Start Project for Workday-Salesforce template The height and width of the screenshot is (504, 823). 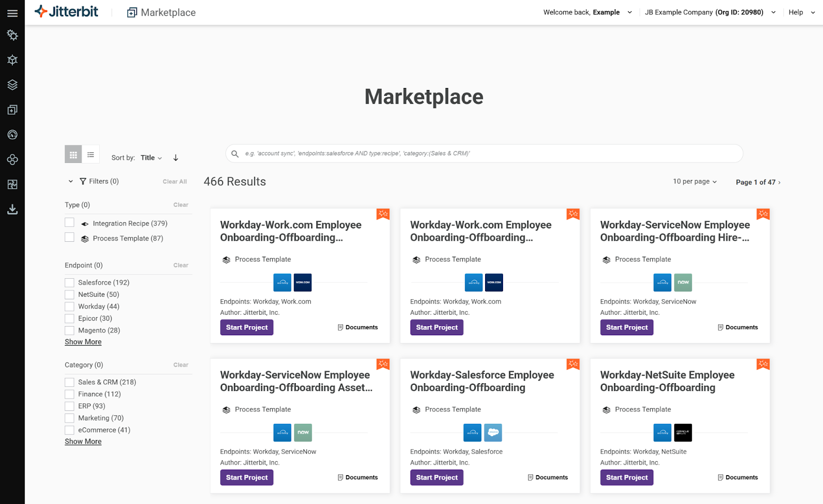point(437,478)
